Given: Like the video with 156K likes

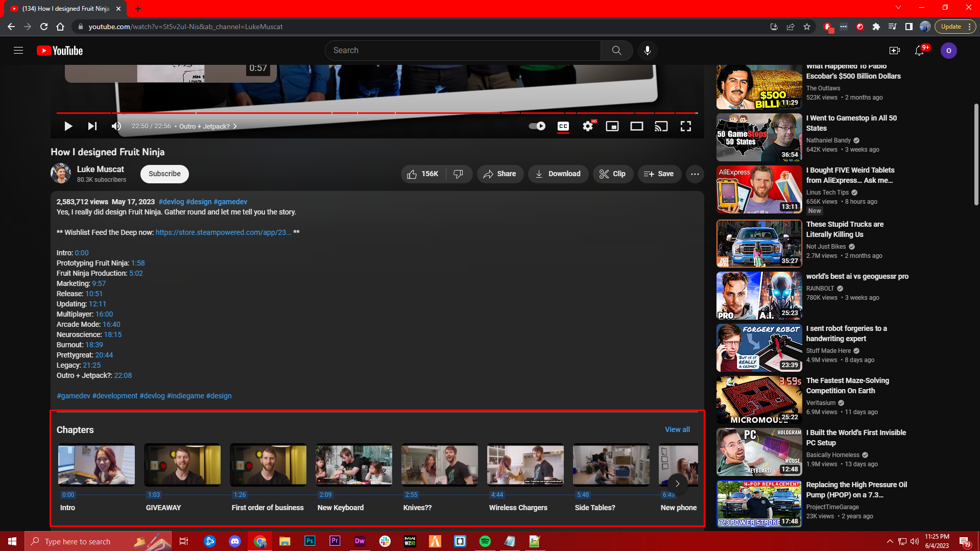Looking at the screenshot, I should pyautogui.click(x=423, y=174).
